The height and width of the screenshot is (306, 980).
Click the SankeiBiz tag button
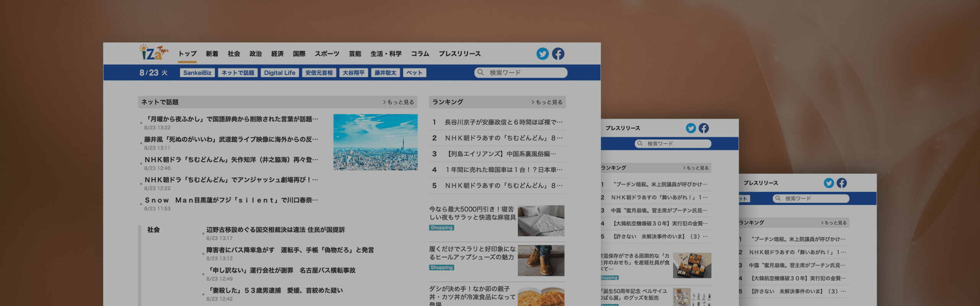tap(197, 73)
